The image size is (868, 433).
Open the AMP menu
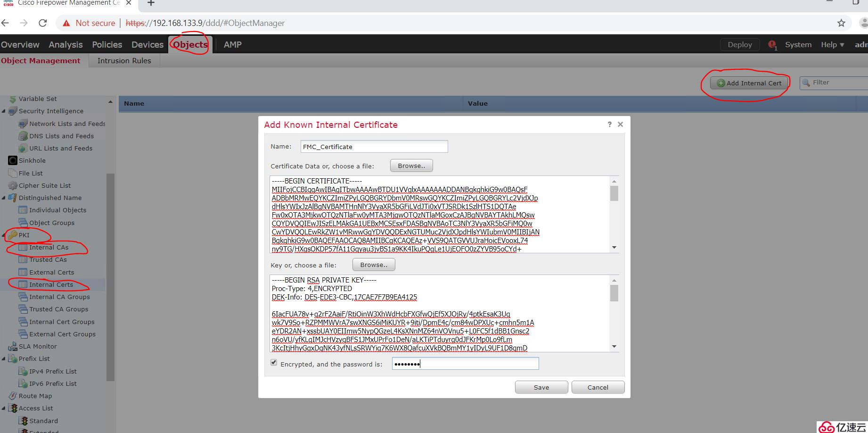click(x=232, y=45)
